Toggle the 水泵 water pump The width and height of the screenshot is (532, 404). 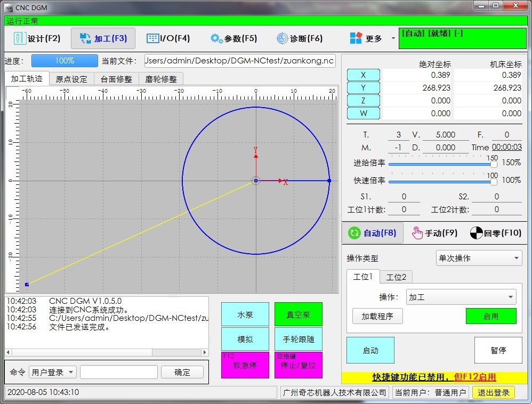(245, 314)
